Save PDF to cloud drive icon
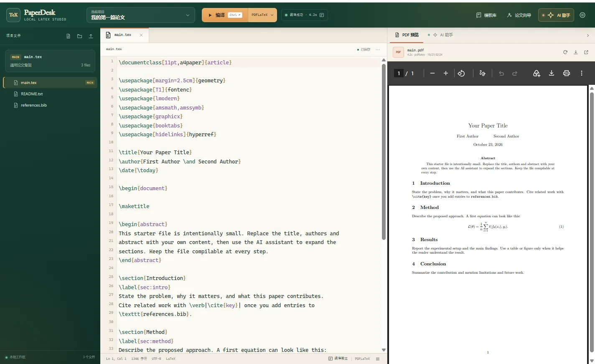Screen dimensions: 595x364 click(x=537, y=73)
